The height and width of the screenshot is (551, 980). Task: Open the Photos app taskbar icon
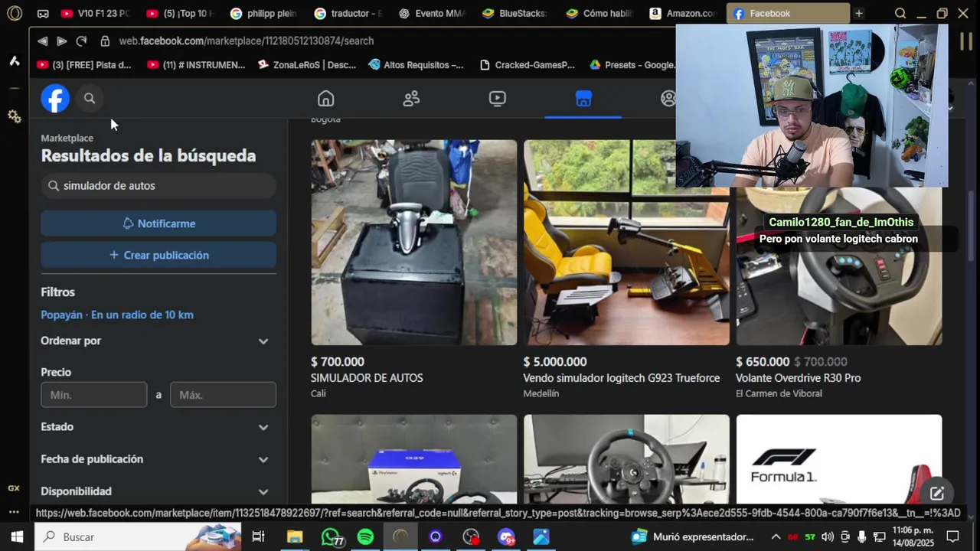point(541,537)
